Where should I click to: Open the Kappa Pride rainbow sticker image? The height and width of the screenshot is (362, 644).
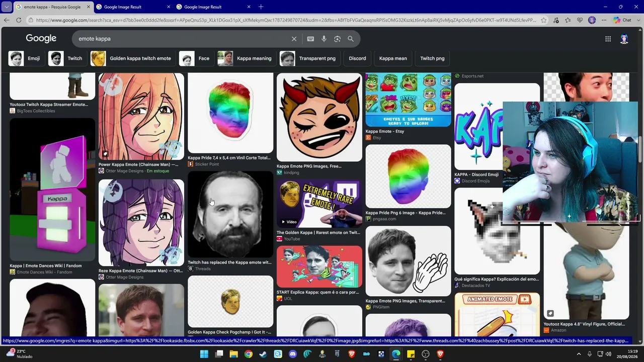(x=230, y=113)
